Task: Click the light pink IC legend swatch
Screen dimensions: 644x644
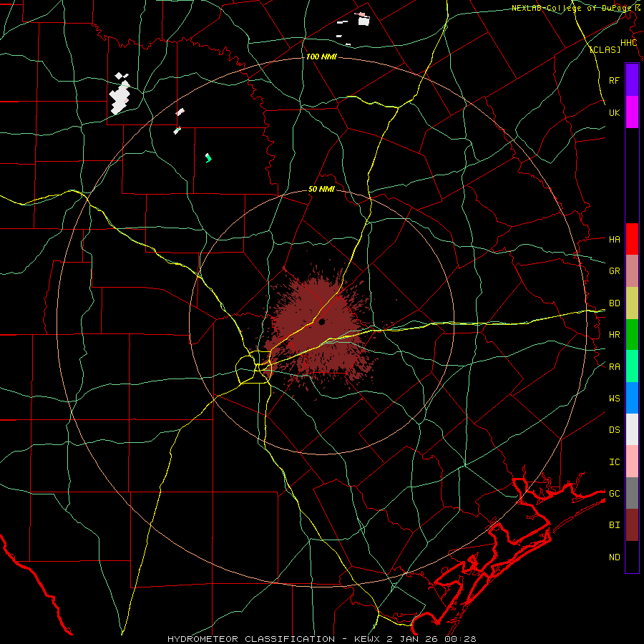Action: coord(632,462)
